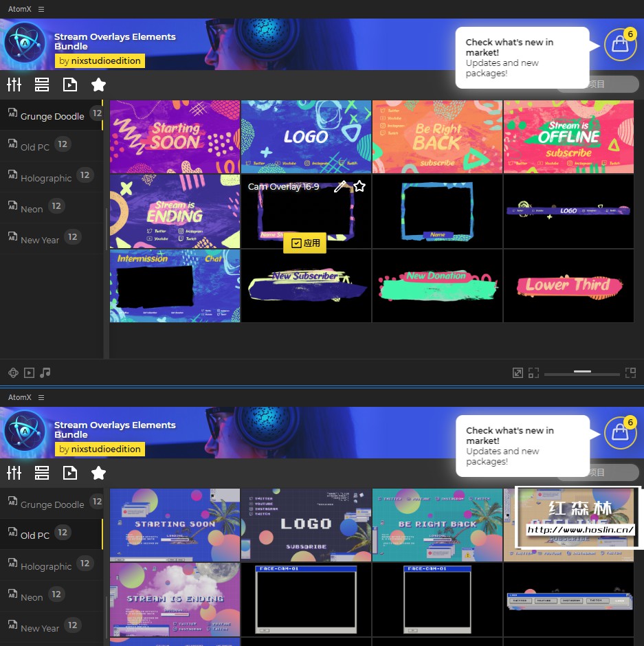Open the sliders settings icon in the top panel
This screenshot has width=644, height=646.
pyautogui.click(x=14, y=85)
